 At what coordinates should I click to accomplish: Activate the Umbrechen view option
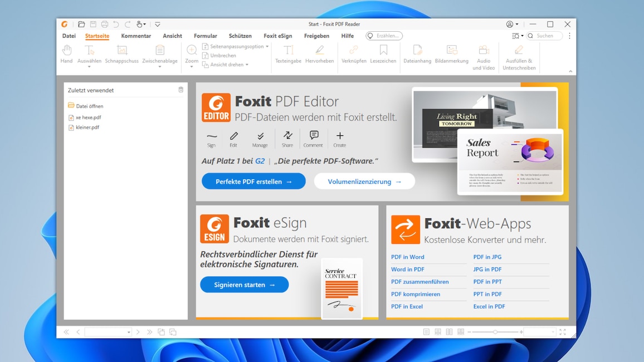coord(219,55)
